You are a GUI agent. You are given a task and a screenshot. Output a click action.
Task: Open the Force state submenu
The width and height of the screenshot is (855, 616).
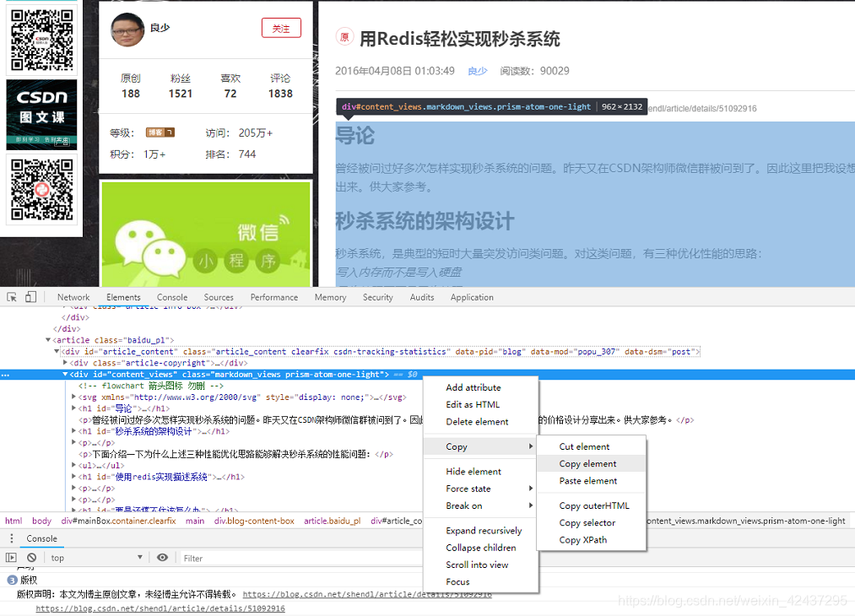480,489
